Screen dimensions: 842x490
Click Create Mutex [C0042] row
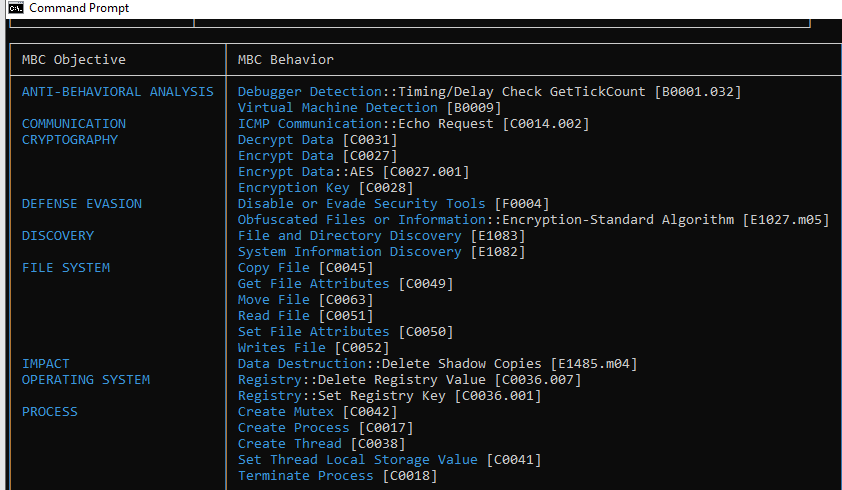click(x=317, y=412)
